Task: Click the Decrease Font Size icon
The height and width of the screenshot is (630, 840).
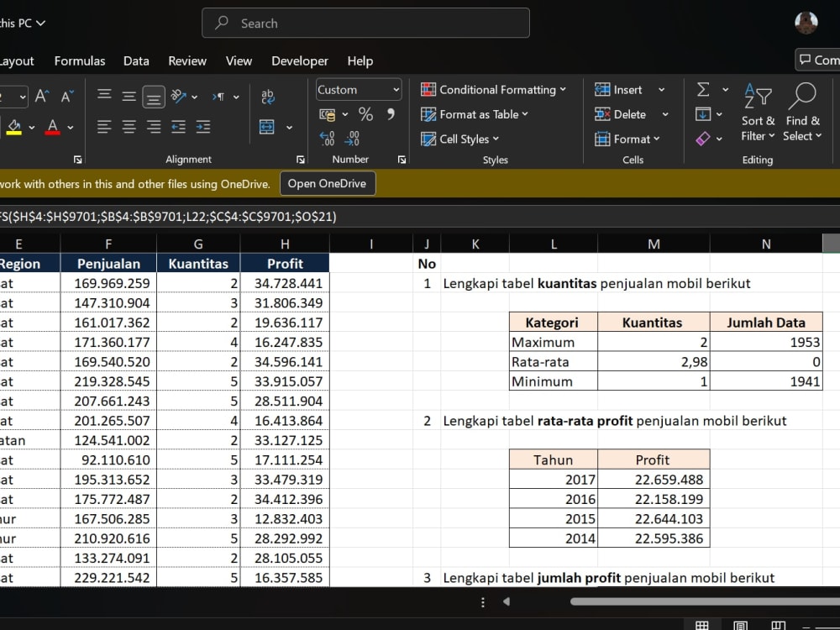Action: tap(67, 97)
